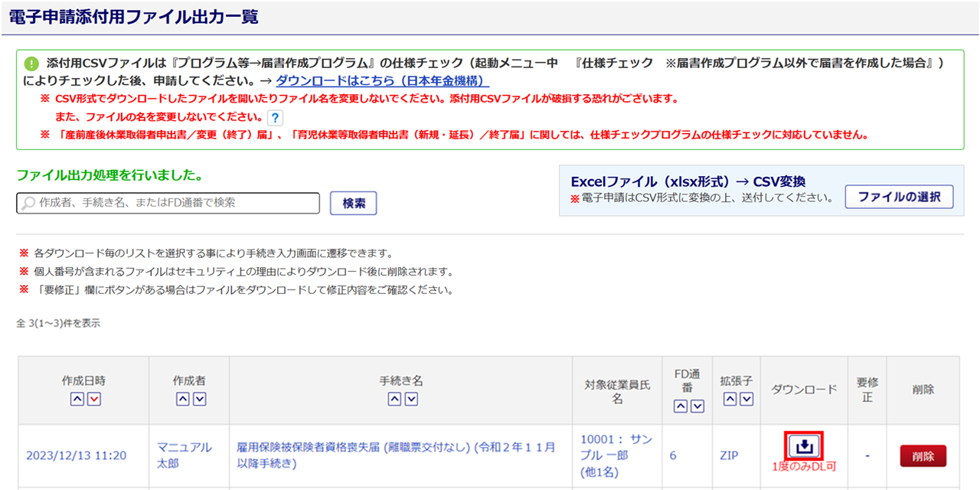Download the ZIP file for the 2023/12/13 entry
Screen dimensions: 980x490
[x=804, y=446]
